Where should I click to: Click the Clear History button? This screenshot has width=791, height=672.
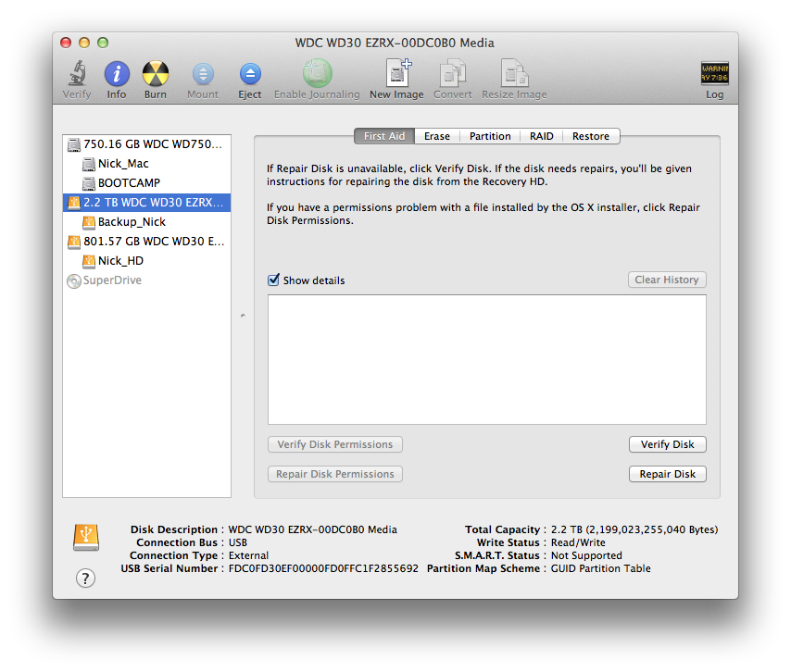667,280
